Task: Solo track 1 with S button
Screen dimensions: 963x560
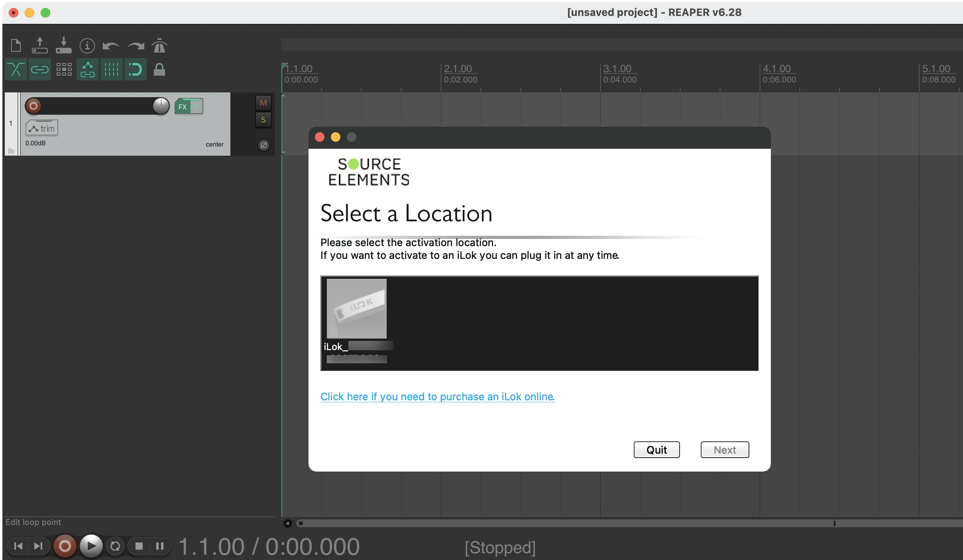Action: [263, 120]
